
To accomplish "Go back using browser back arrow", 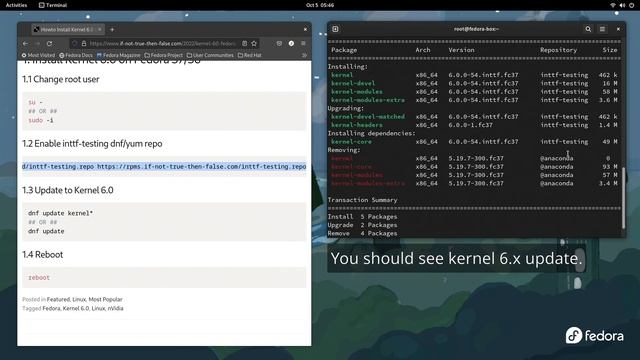I will click(26, 43).
